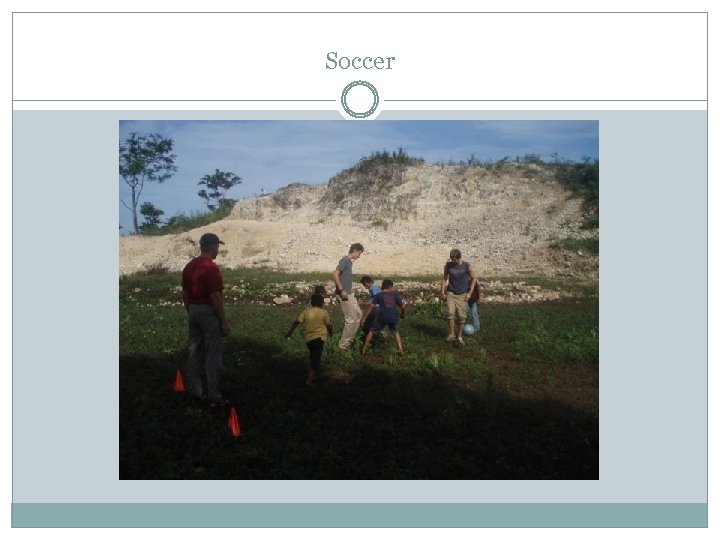Click the orange cone in the dark foreground

click(x=234, y=422)
